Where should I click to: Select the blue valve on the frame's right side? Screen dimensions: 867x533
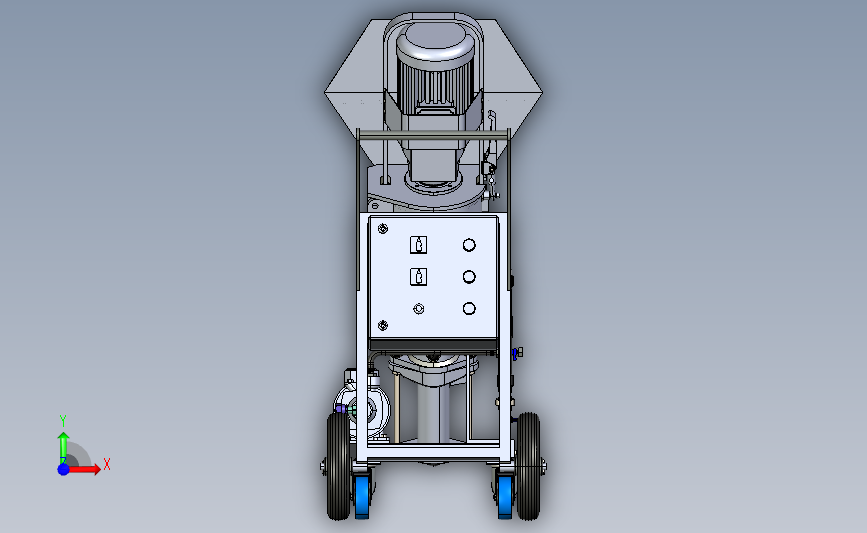coord(516,353)
